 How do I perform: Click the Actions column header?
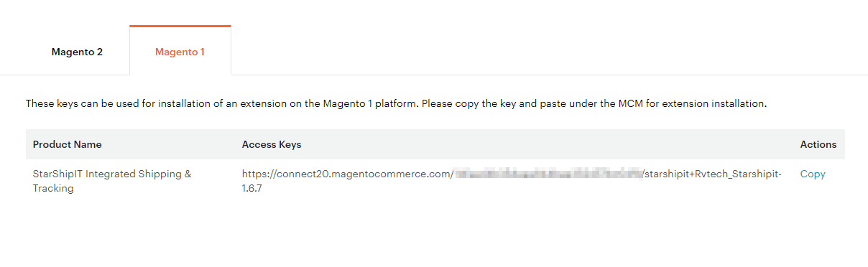pos(818,144)
